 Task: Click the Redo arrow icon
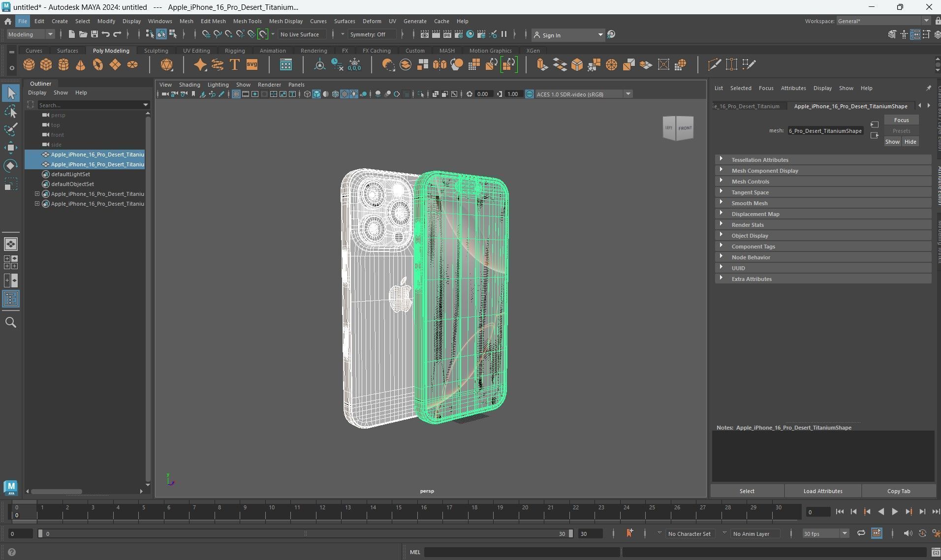tap(117, 34)
